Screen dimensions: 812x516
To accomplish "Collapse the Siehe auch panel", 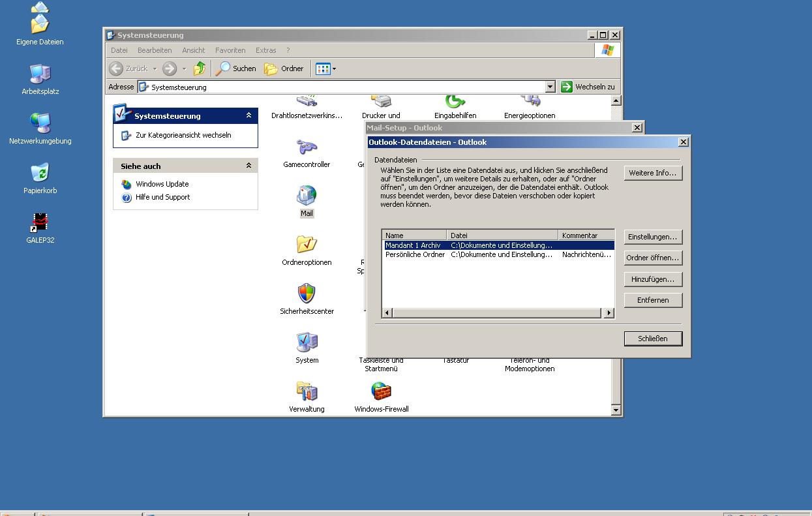I will pyautogui.click(x=248, y=166).
